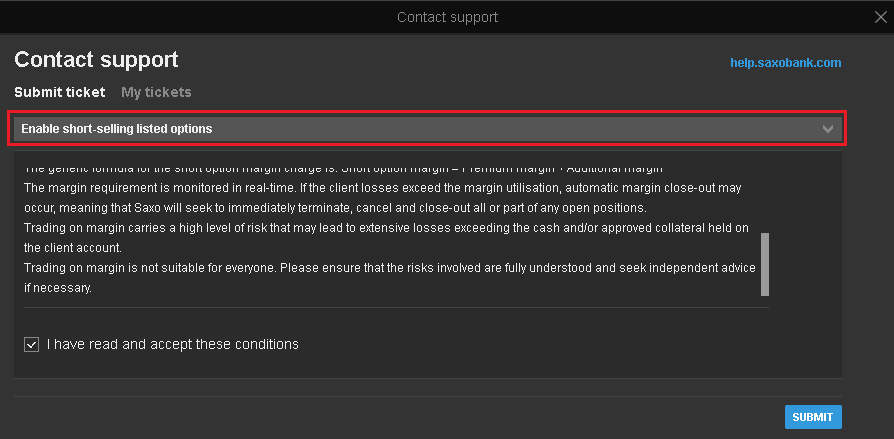The image size is (894, 439).
Task: Click the 'I have read and accept' label
Action: (x=173, y=344)
